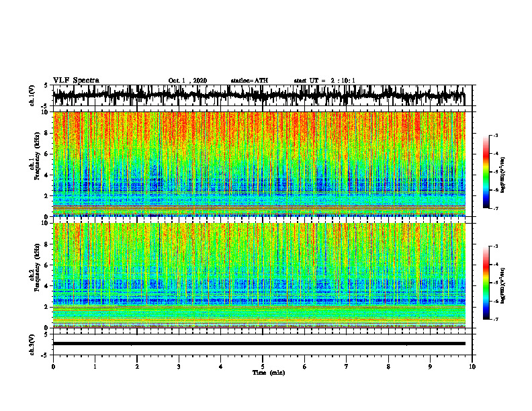532x411 pixels.
Task: Click time axis tick label "7"
Action: [347, 367]
